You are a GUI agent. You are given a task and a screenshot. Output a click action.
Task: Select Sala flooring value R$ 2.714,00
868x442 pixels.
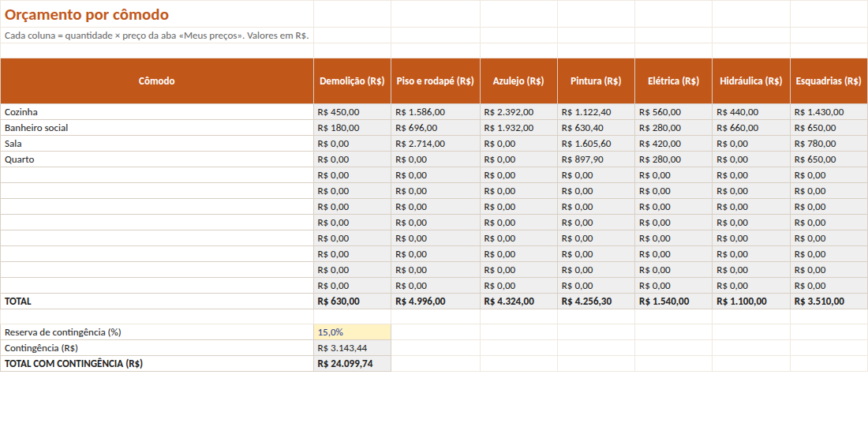(435, 144)
